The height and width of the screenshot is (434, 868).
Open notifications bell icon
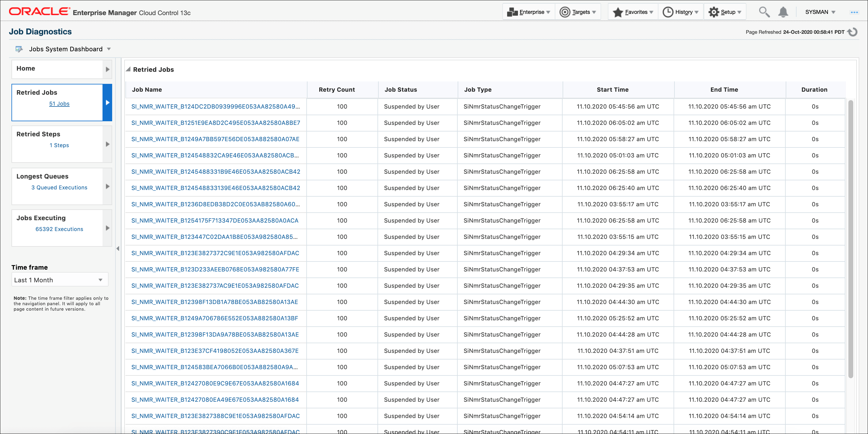(x=783, y=12)
